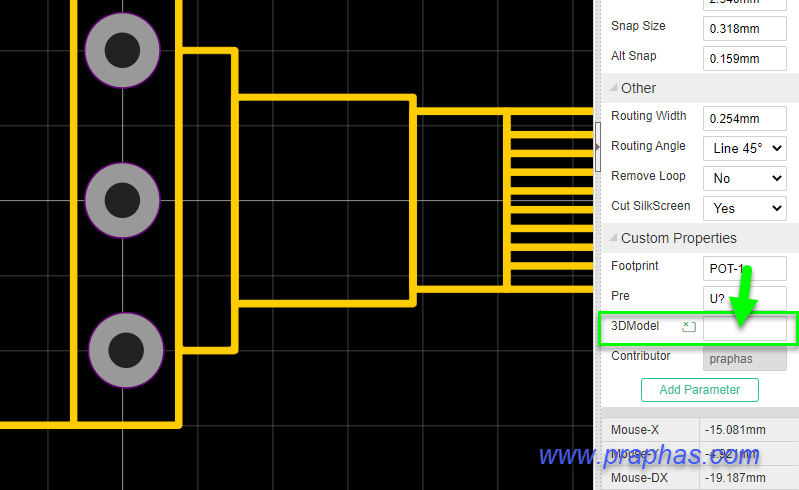Click the panel collapse handle arrow
This screenshot has width=799, height=490.
point(598,147)
